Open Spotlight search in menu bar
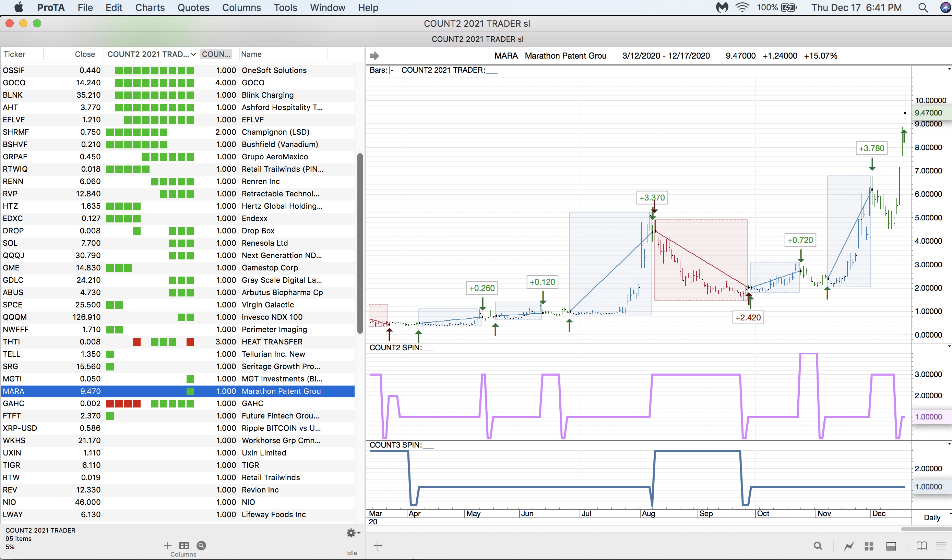Viewport: 952px width, 560px height. tap(923, 8)
